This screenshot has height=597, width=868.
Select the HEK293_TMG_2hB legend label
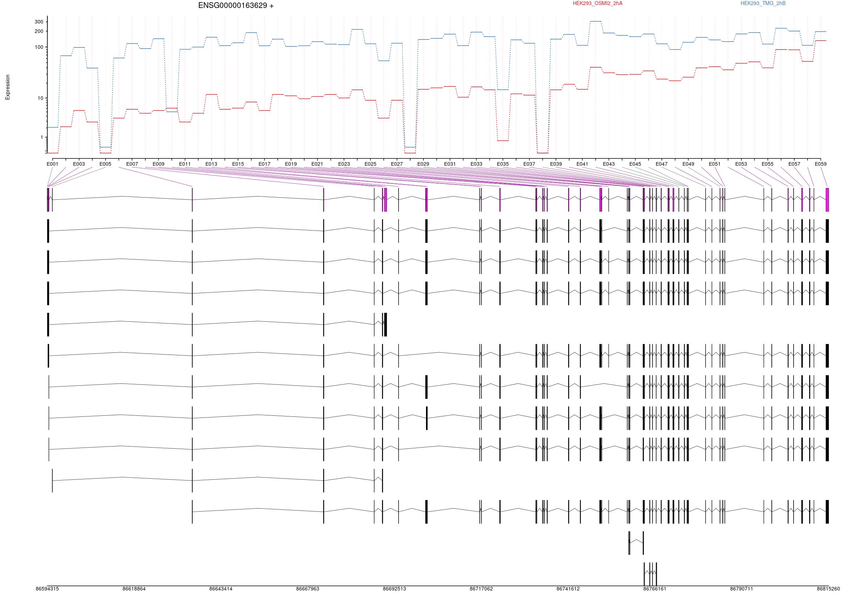tap(763, 3)
